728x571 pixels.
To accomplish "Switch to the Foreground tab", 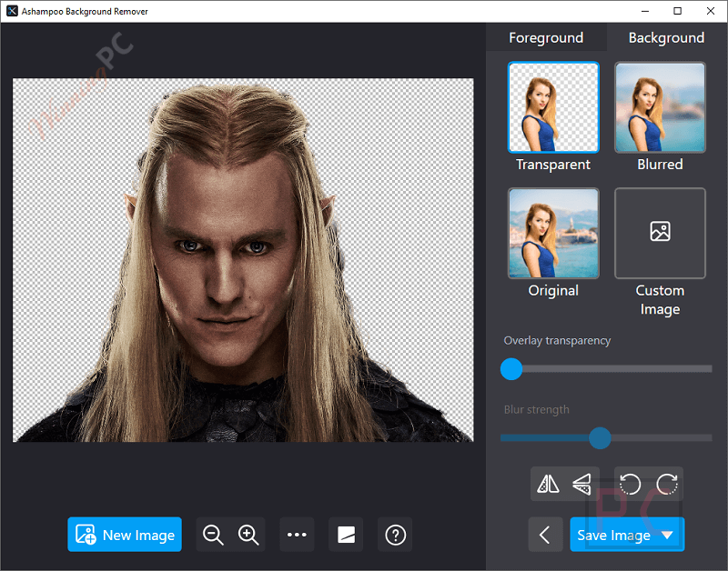I will point(546,37).
